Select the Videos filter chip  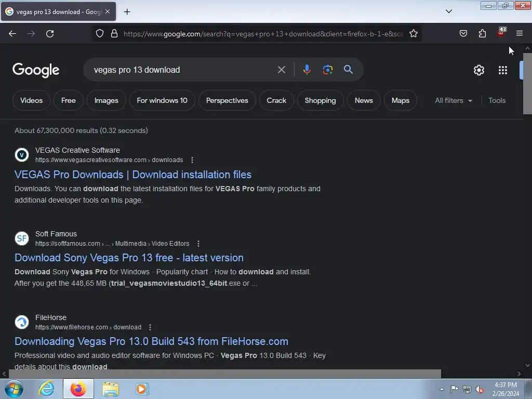pos(31,100)
